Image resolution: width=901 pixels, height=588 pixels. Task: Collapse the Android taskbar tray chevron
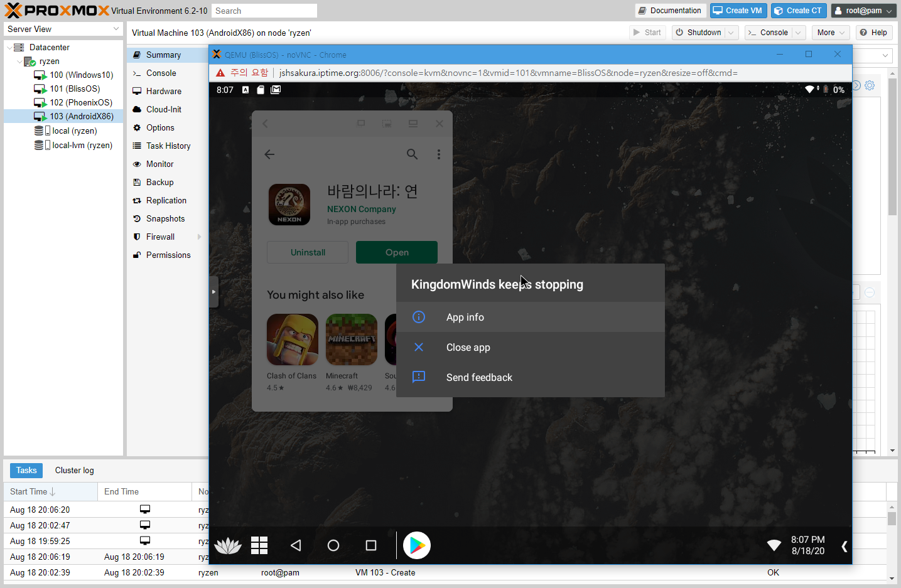(x=844, y=547)
